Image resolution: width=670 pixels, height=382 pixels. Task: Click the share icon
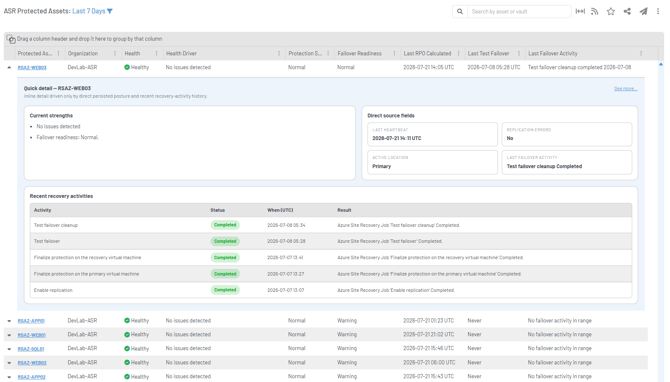click(627, 12)
